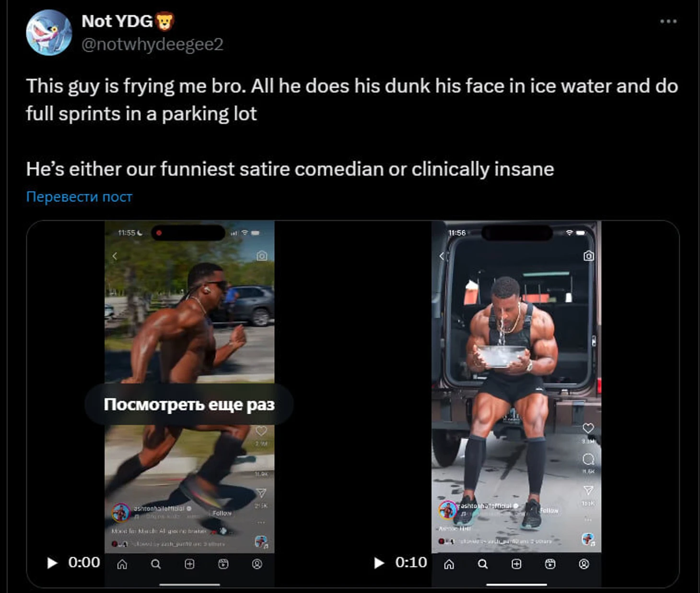Tap reels icon in left phone navbar
This screenshot has height=593, width=700.
(223, 564)
